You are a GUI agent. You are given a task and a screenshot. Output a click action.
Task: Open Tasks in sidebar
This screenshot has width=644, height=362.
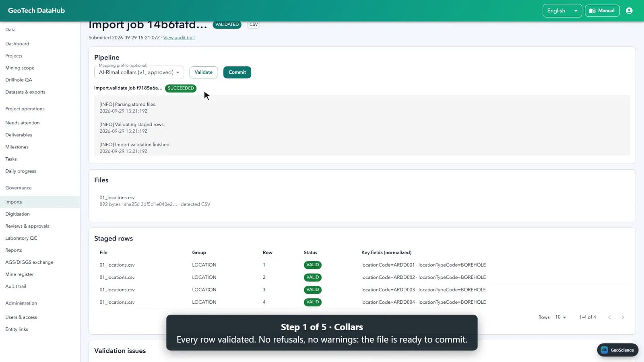click(11, 159)
